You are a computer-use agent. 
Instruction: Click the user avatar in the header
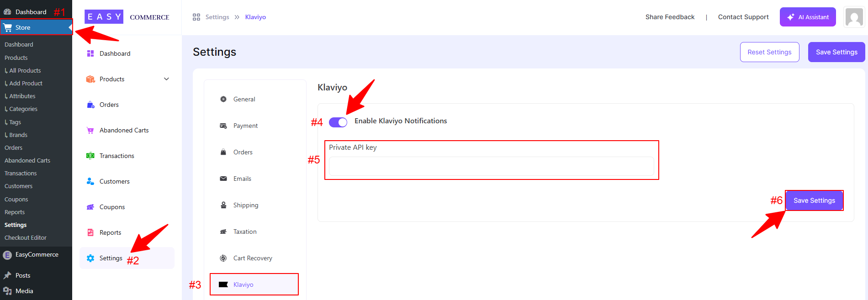(x=854, y=17)
